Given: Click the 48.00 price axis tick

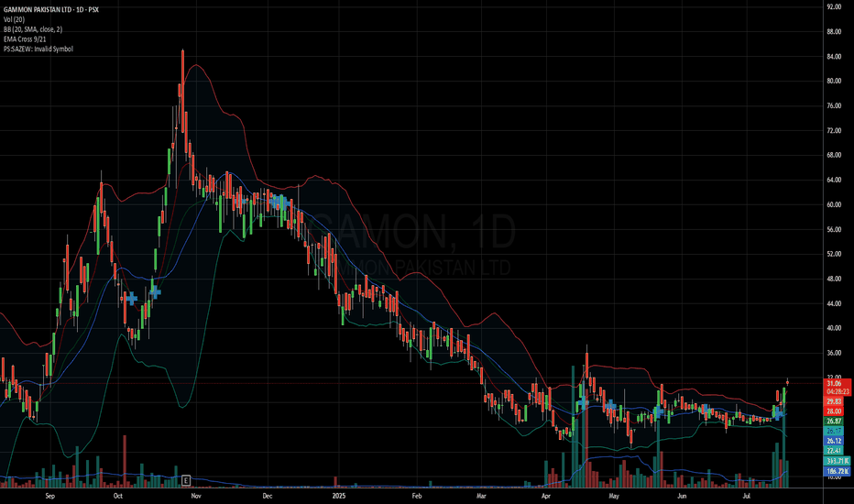Looking at the screenshot, I should (x=834, y=279).
